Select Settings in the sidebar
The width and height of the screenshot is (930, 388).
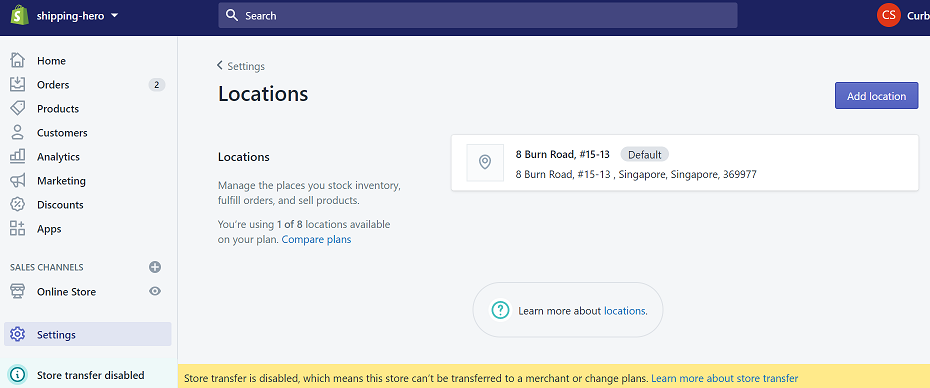coord(88,334)
